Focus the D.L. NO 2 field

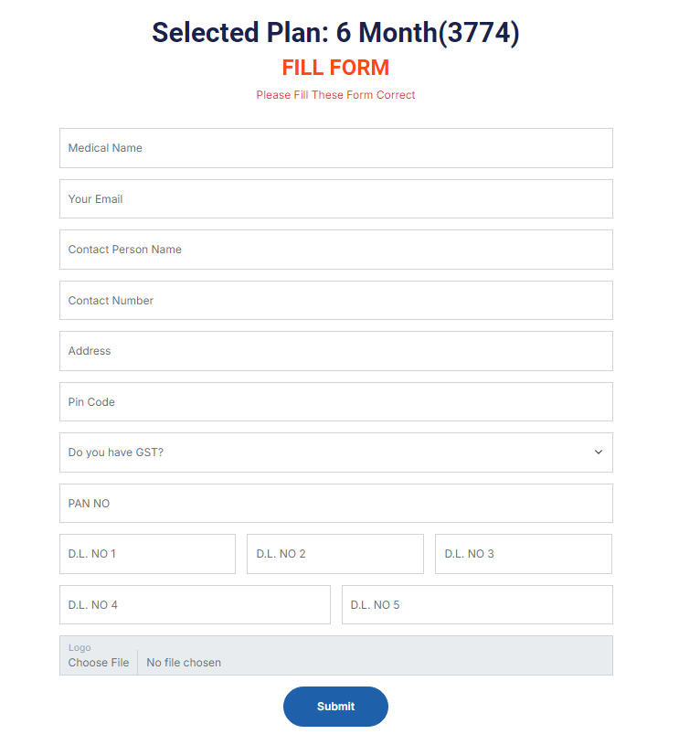click(335, 554)
